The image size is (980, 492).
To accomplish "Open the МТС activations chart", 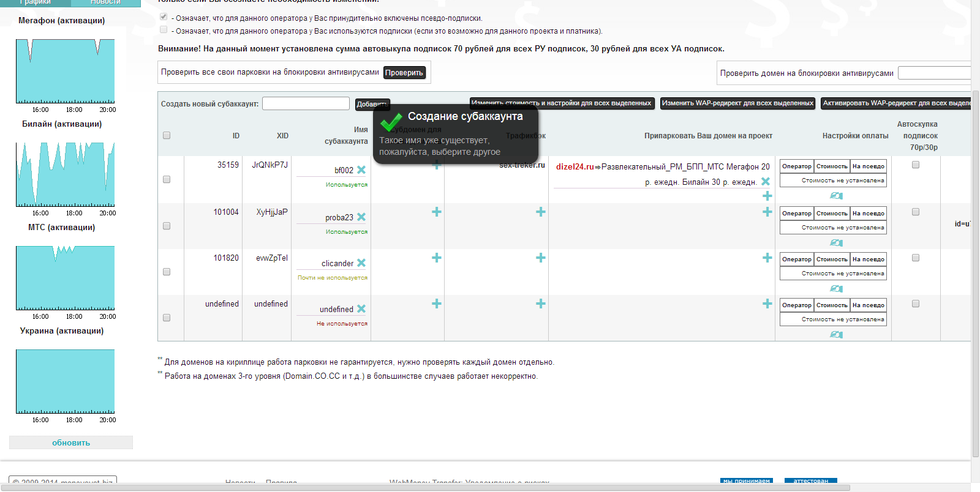I will (x=65, y=278).
